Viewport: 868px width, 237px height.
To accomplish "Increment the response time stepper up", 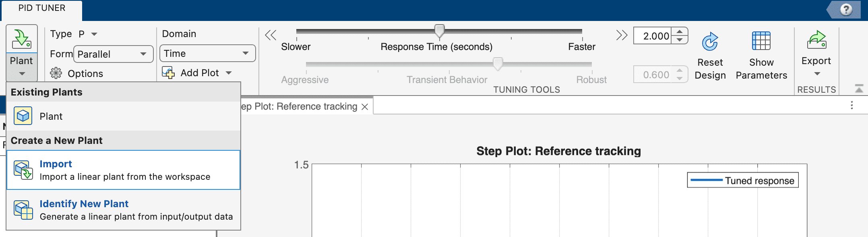I will click(x=680, y=32).
